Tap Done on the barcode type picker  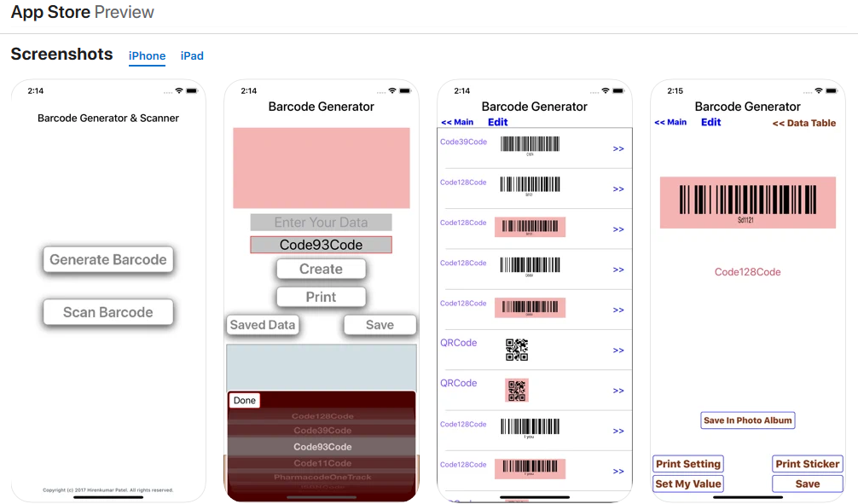coord(245,400)
